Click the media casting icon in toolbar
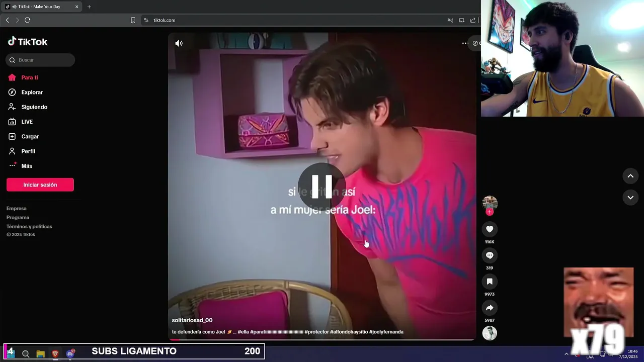644x362 pixels. (x=451, y=20)
